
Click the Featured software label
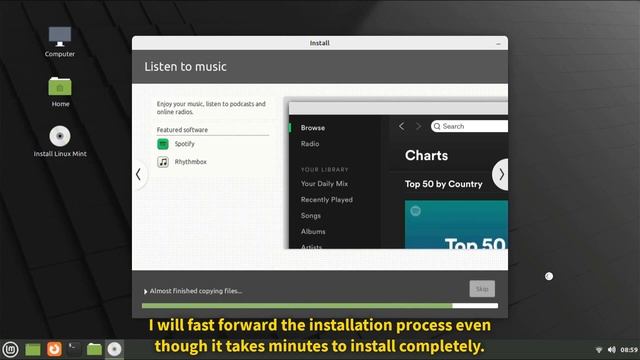pos(182,130)
